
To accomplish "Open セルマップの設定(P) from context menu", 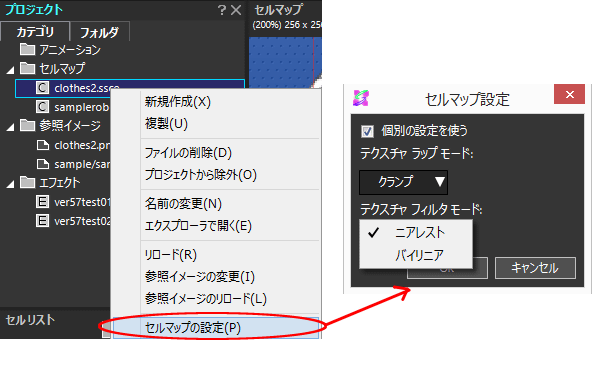I will click(x=216, y=328).
